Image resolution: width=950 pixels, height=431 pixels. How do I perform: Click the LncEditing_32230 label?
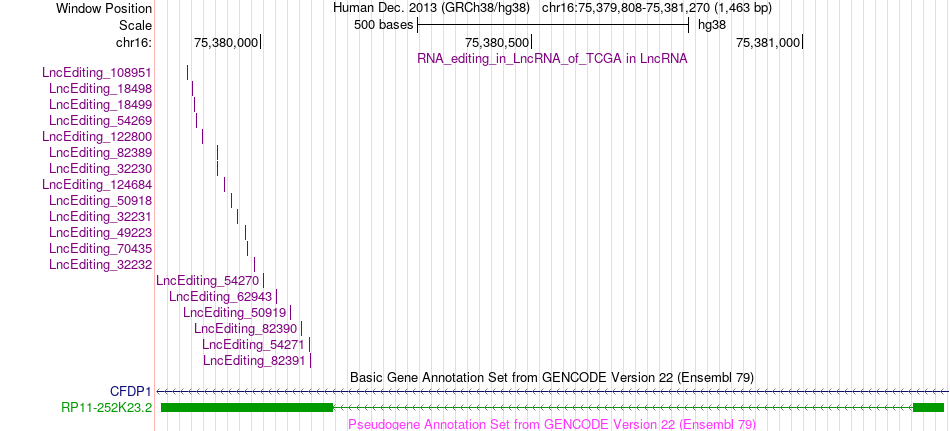pos(101,169)
